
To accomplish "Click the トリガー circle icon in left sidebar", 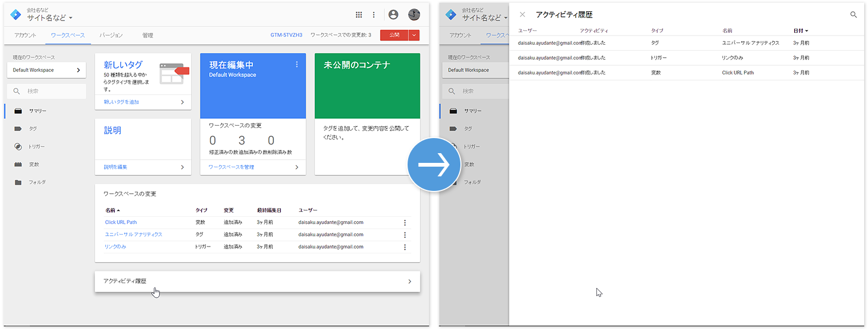I will click(x=18, y=146).
